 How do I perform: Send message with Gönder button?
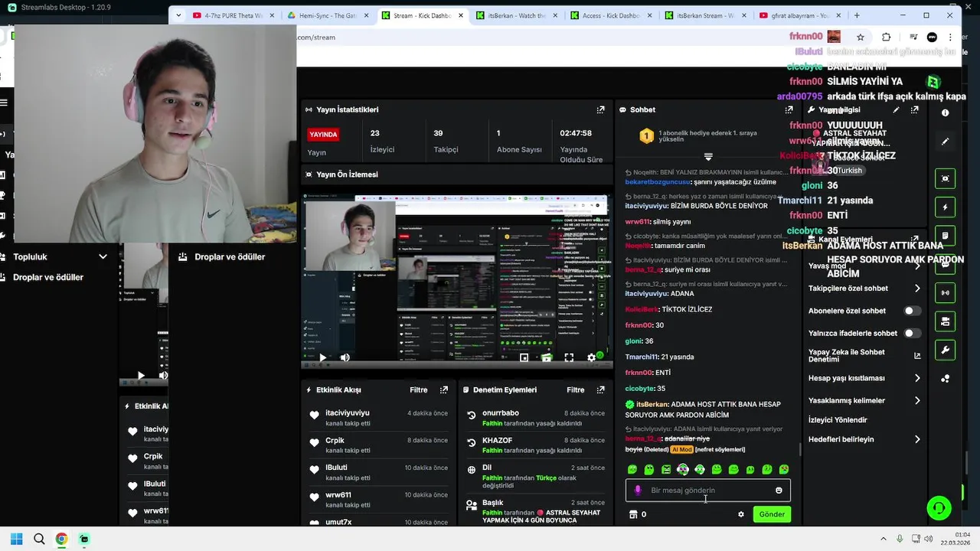tap(772, 514)
